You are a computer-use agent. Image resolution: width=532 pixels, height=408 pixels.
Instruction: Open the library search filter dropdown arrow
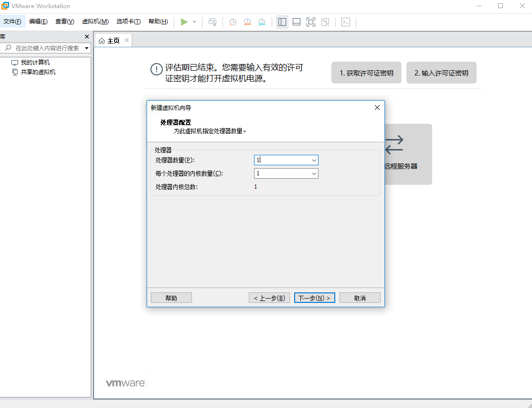click(86, 48)
